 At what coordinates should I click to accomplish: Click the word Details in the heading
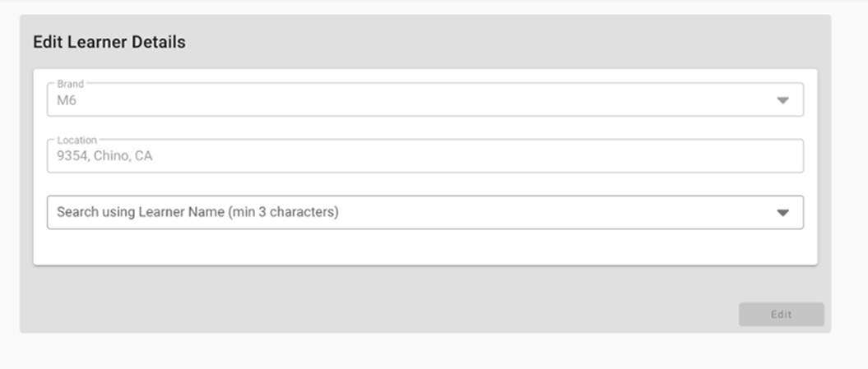pyautogui.click(x=161, y=42)
